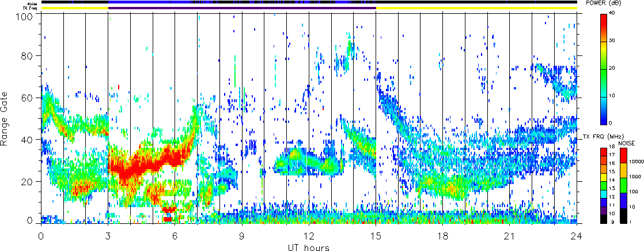
Task: Pick the black swatch in the TX FRQ legend
Action: [604, 220]
